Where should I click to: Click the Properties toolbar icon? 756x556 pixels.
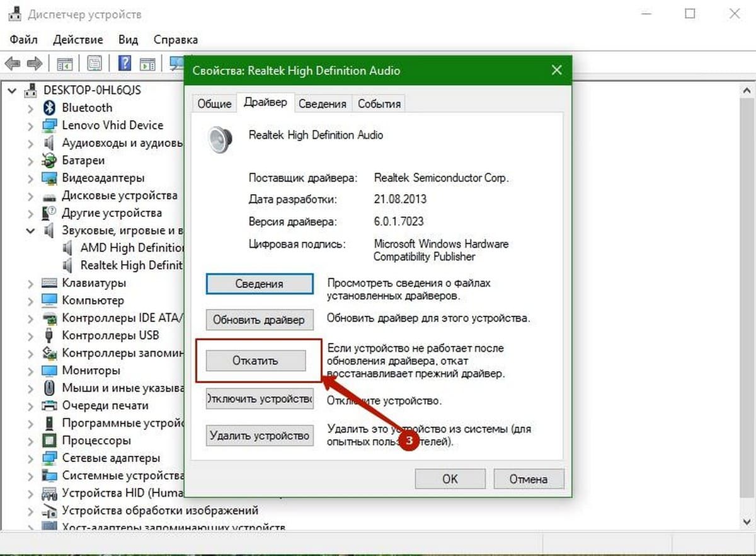pyautogui.click(x=94, y=64)
